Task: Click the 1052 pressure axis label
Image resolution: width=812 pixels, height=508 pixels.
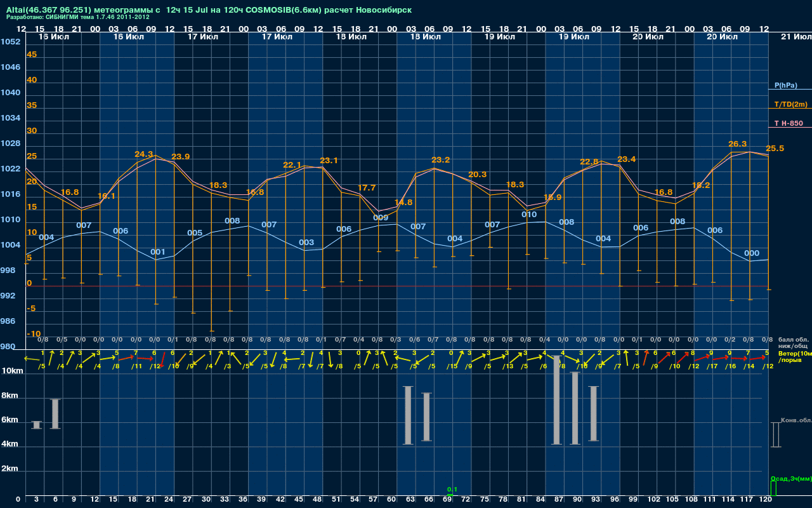Action: (10, 42)
